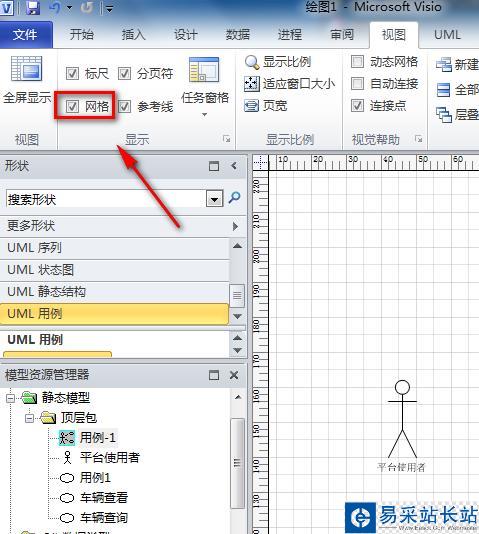Open the 显示 group dialog launcher
Image resolution: width=479 pixels, height=534 pixels.
pos(226,139)
